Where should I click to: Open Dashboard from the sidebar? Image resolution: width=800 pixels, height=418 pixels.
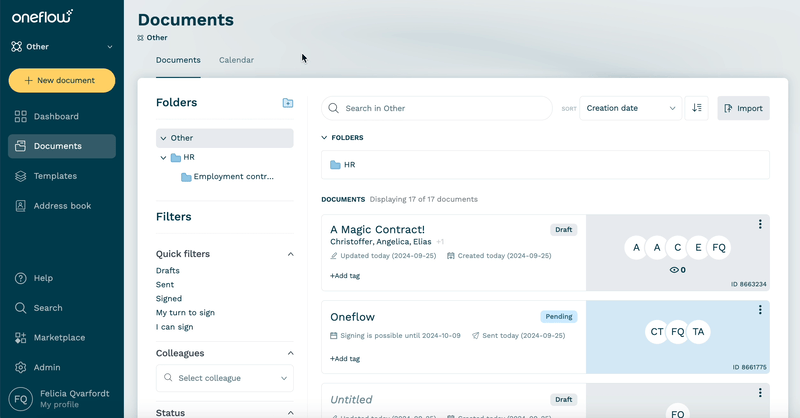[62, 116]
